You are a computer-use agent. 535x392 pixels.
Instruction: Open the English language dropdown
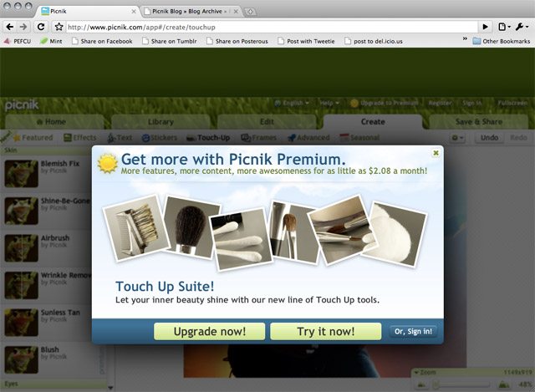coord(292,103)
